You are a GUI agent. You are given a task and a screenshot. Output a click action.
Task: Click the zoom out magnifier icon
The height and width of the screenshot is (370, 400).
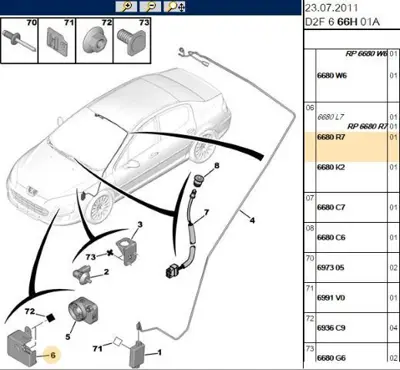coord(151,7)
